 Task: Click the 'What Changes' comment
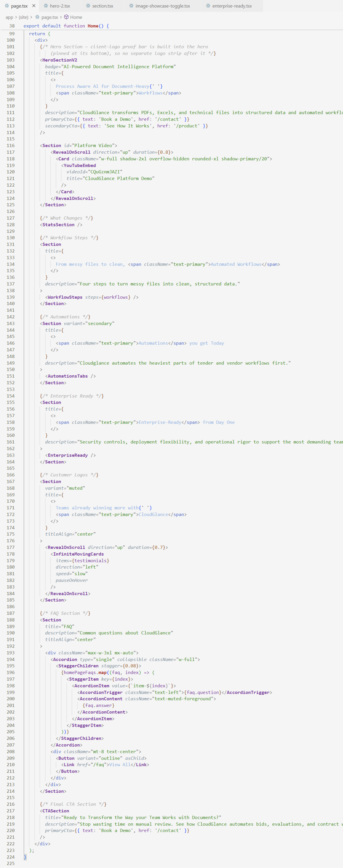pyautogui.click(x=66, y=218)
